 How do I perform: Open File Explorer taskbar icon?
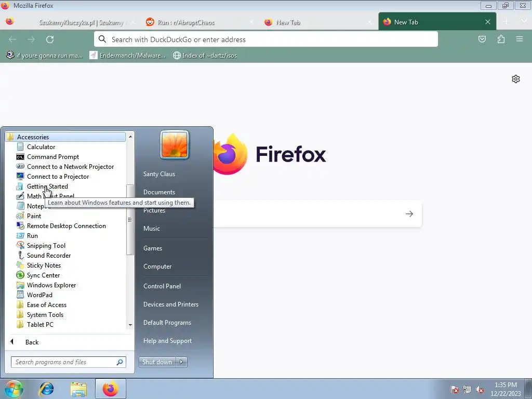click(78, 389)
